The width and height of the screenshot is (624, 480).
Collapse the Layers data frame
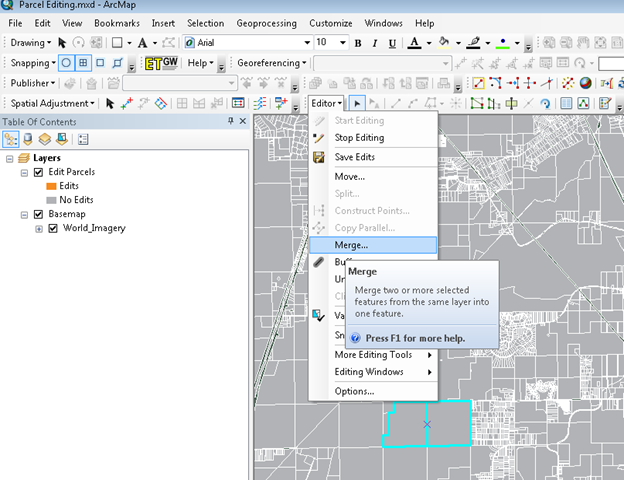tap(10, 159)
